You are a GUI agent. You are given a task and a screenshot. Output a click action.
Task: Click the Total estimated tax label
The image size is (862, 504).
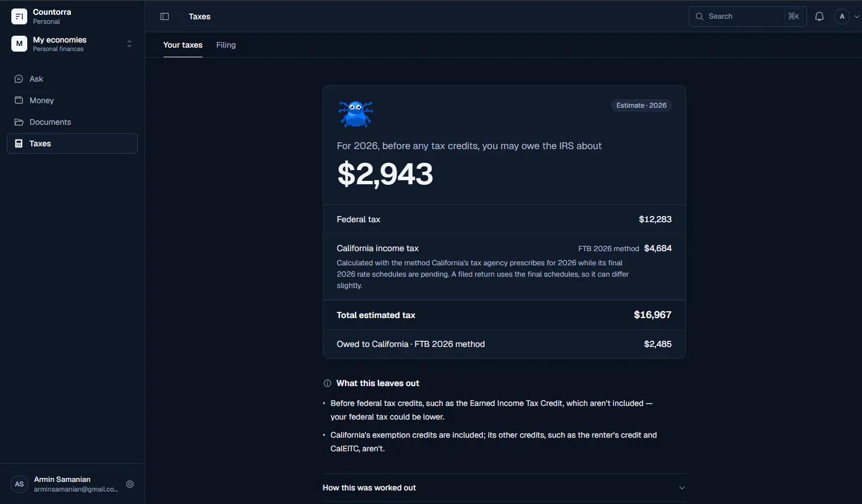point(376,315)
